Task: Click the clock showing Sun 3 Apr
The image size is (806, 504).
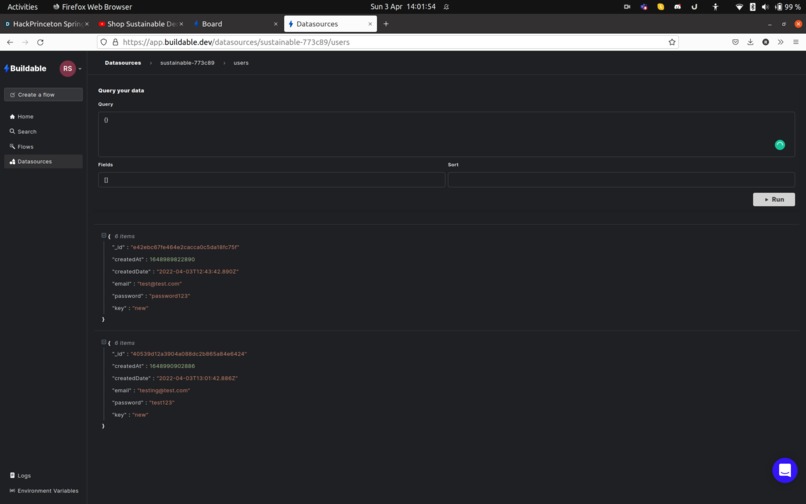Action: [x=403, y=7]
